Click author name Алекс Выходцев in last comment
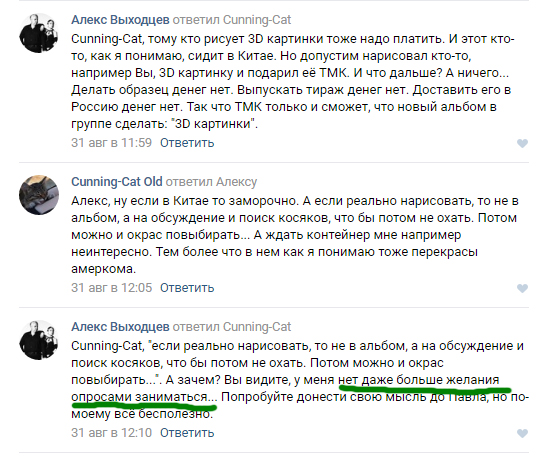Screen dimensions: 547x458 point(120,327)
